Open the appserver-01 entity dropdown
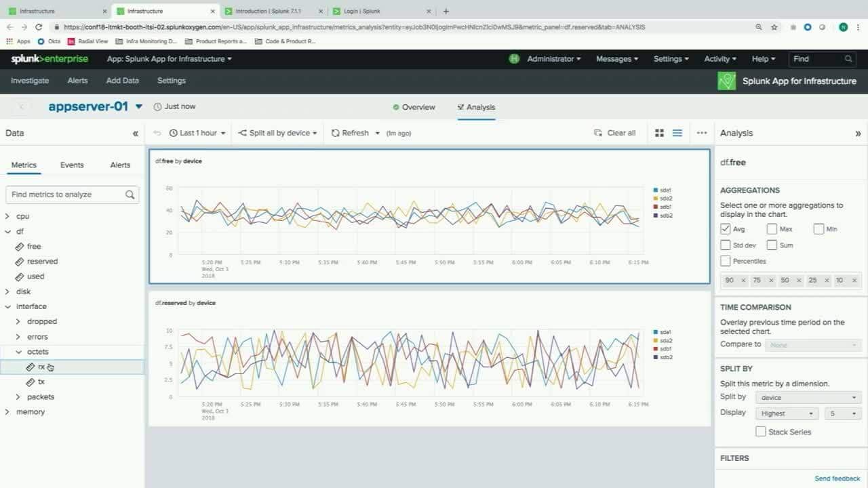The image size is (868, 488). (139, 107)
